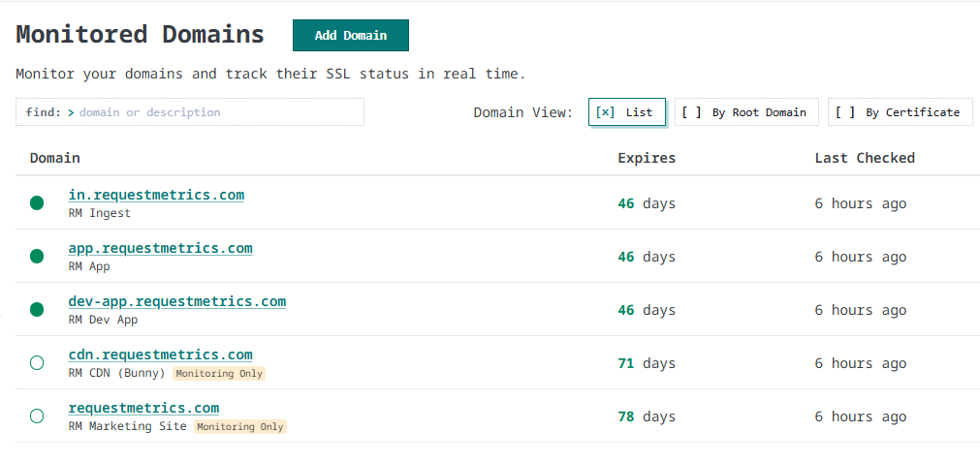The width and height of the screenshot is (980, 462).
Task: Click the 78 days expiry value
Action: 647,416
